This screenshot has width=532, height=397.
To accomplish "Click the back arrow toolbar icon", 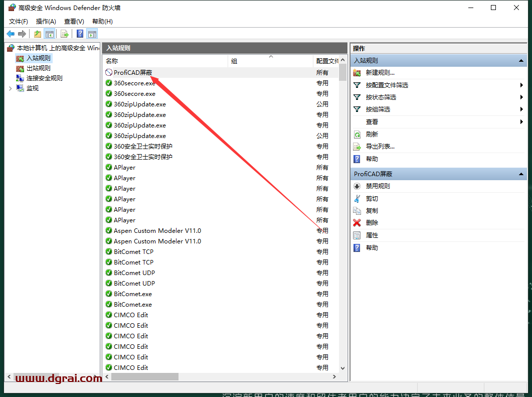I will click(x=11, y=34).
